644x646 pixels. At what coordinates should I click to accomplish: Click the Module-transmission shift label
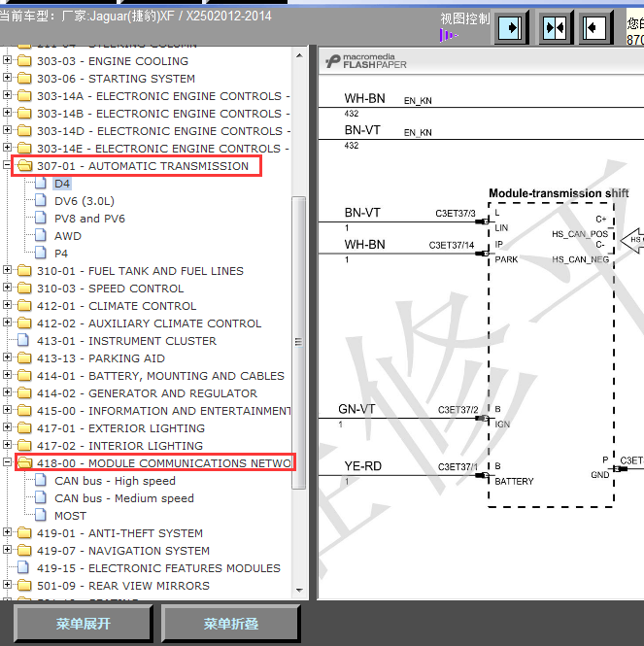click(559, 193)
